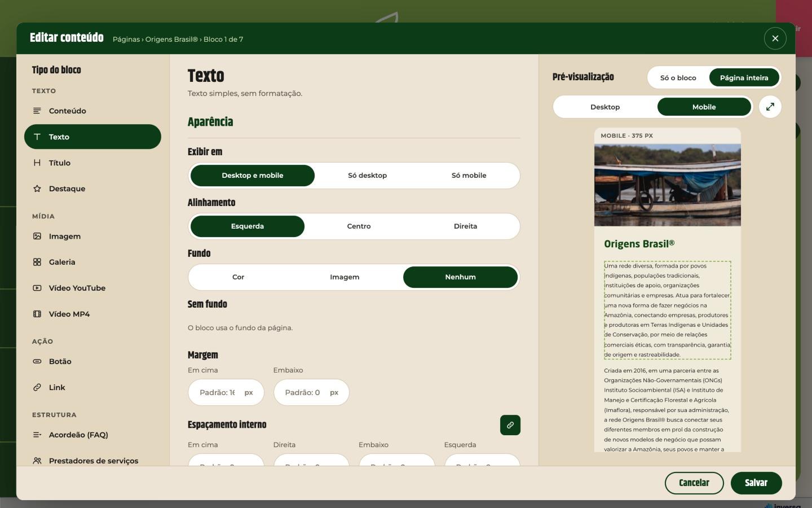
Task: Click the Texto block type icon
Action: tap(37, 137)
